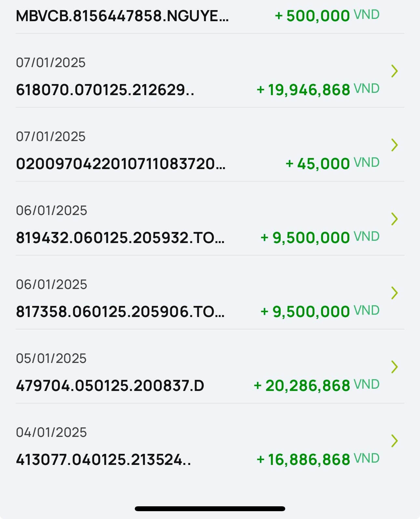This screenshot has height=519, width=420.
Task: Tap the +16,886,868 VND amount
Action: click(x=318, y=459)
